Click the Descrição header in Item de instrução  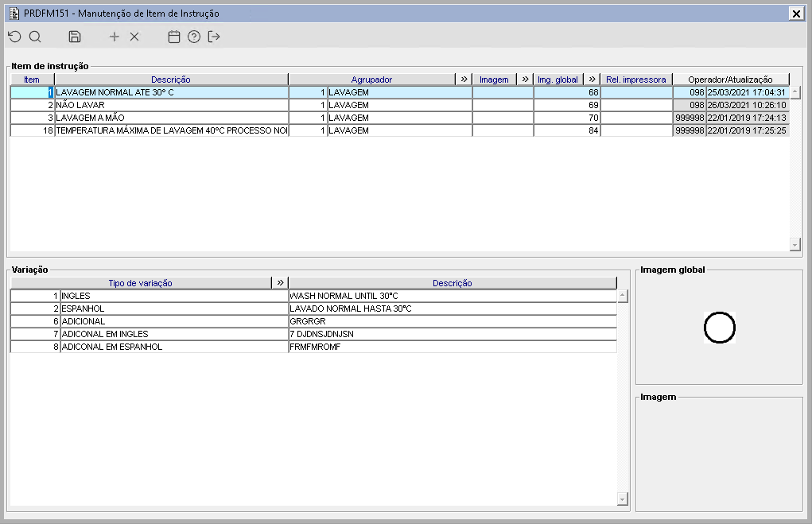(171, 80)
